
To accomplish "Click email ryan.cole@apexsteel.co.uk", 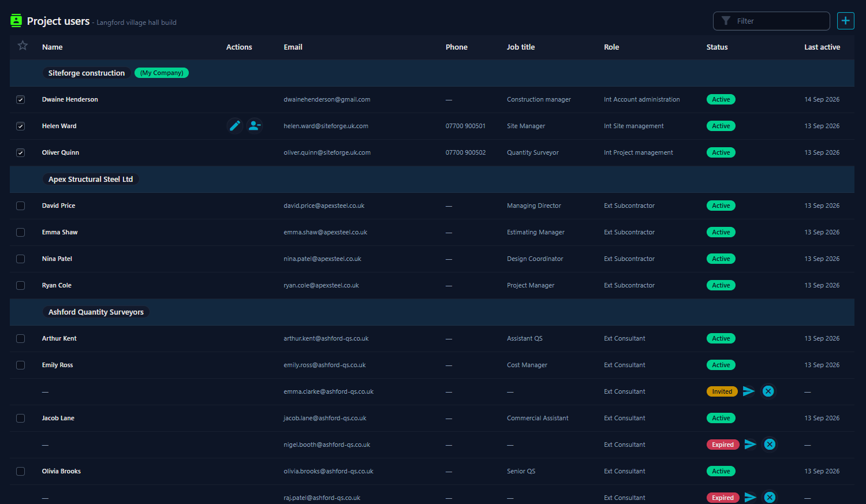I will pos(321,285).
